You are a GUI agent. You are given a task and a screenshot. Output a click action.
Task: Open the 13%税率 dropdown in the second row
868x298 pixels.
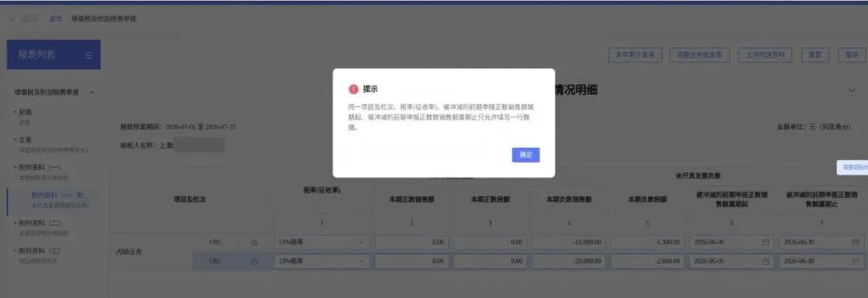(321, 262)
